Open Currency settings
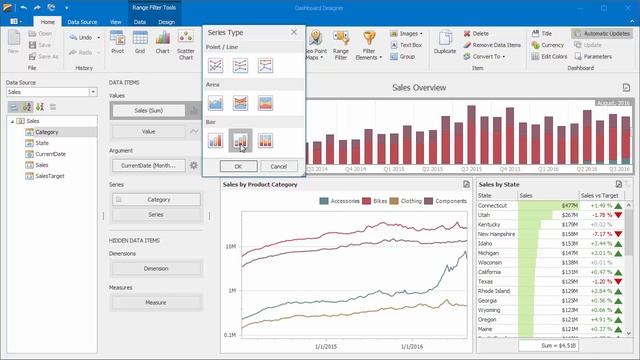640x360 pixels. point(548,45)
